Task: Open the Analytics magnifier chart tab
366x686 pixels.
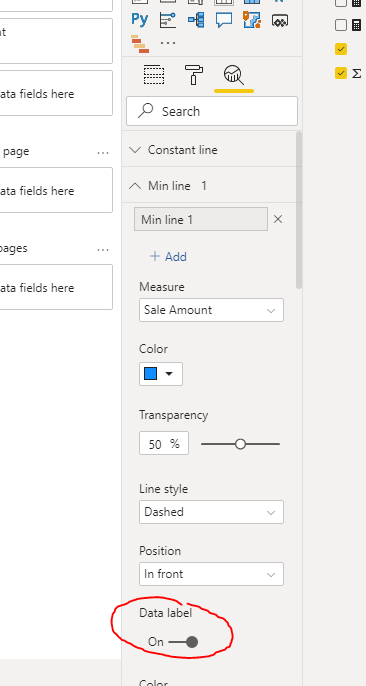Action: point(234,75)
